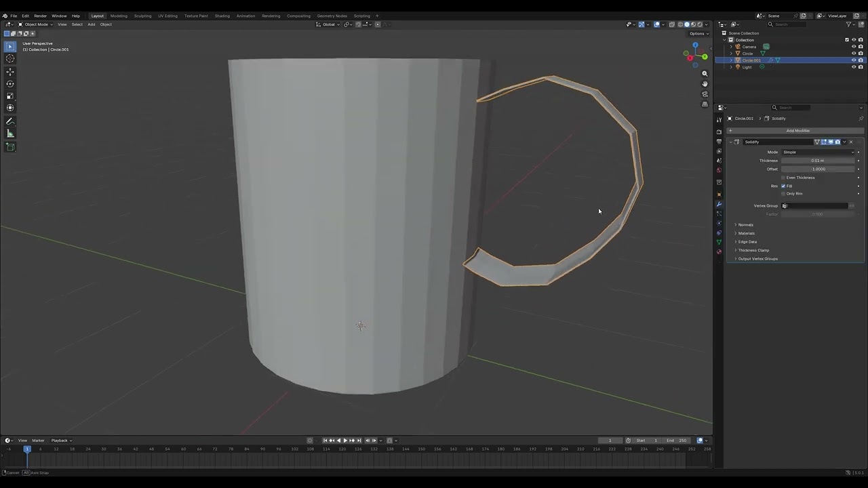Toggle Solidify modifier render camera icon
The image size is (868, 488).
pos(837,142)
